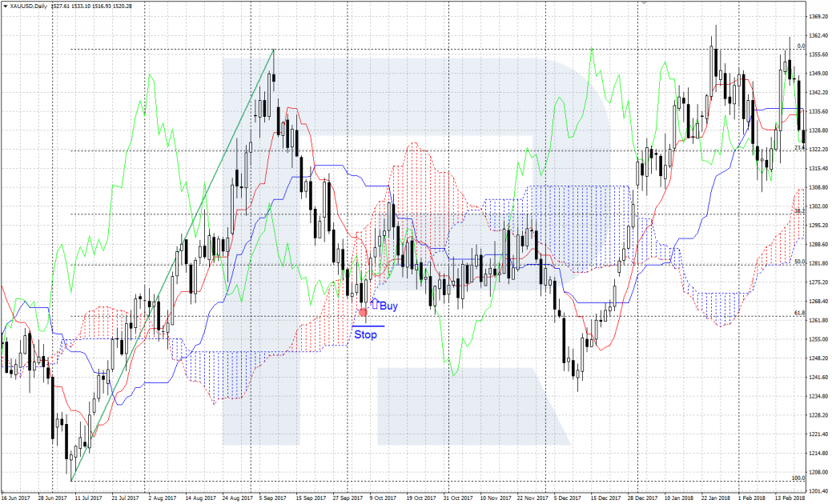
Task: Click the 16 Jun 2017 date label
Action: click(x=15, y=498)
